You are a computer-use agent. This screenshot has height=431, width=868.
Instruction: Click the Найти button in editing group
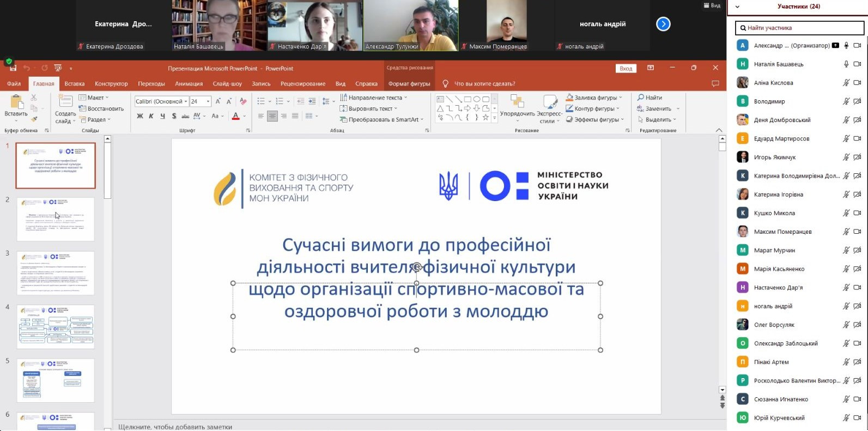pyautogui.click(x=650, y=98)
